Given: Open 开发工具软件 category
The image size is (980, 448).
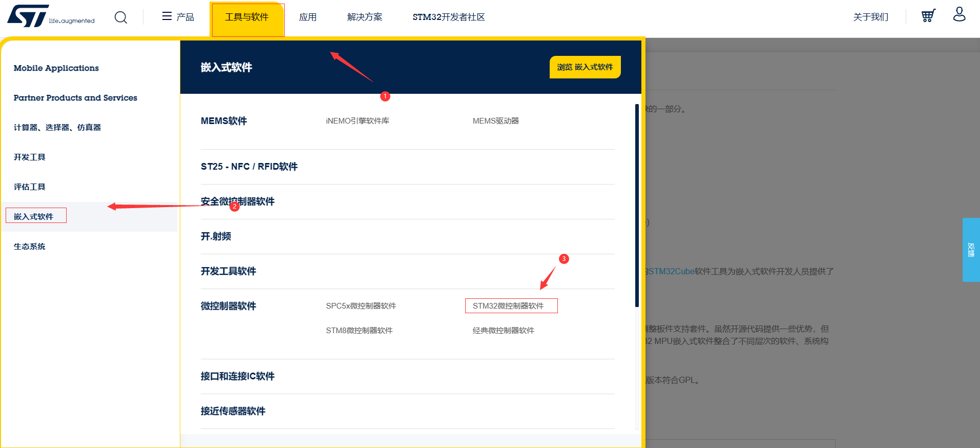Looking at the screenshot, I should pyautogui.click(x=228, y=271).
